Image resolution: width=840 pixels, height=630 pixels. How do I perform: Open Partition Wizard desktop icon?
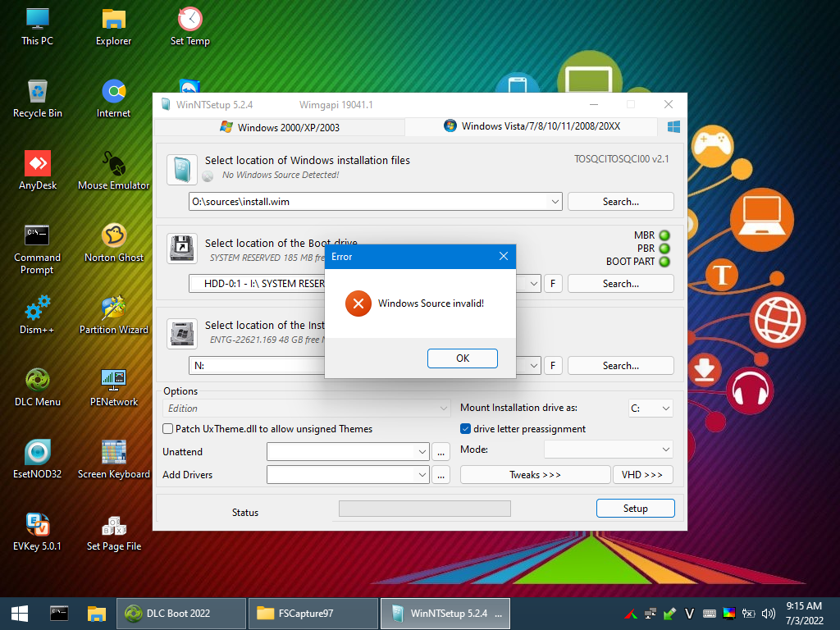tap(113, 316)
